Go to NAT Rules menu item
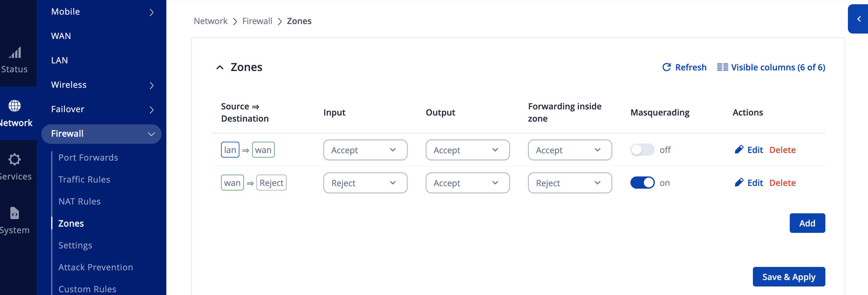This screenshot has width=868, height=295. 79,201
